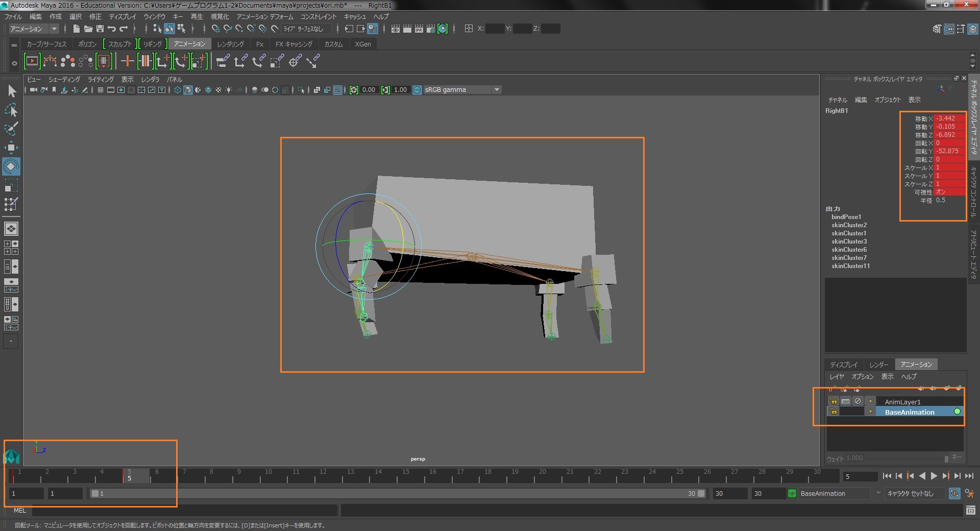Click the playback range slider bar
This screenshot has width=980, height=531.
pyautogui.click(x=397, y=493)
